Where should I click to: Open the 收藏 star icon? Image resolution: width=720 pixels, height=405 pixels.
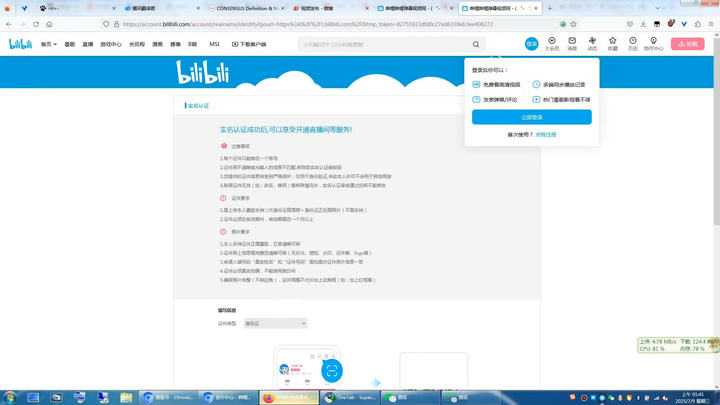pyautogui.click(x=613, y=44)
